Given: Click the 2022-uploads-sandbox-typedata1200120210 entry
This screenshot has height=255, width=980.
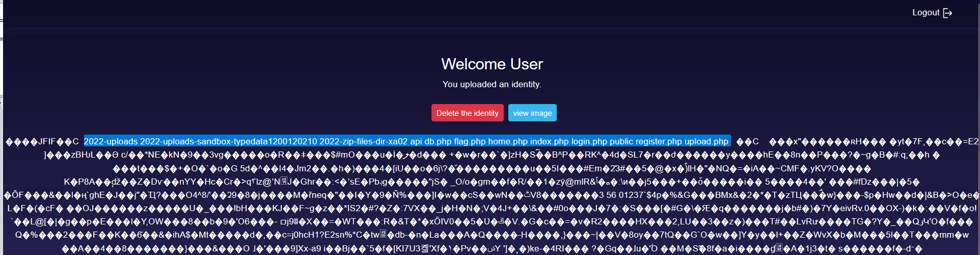Looking at the screenshot, I should 229,142.
